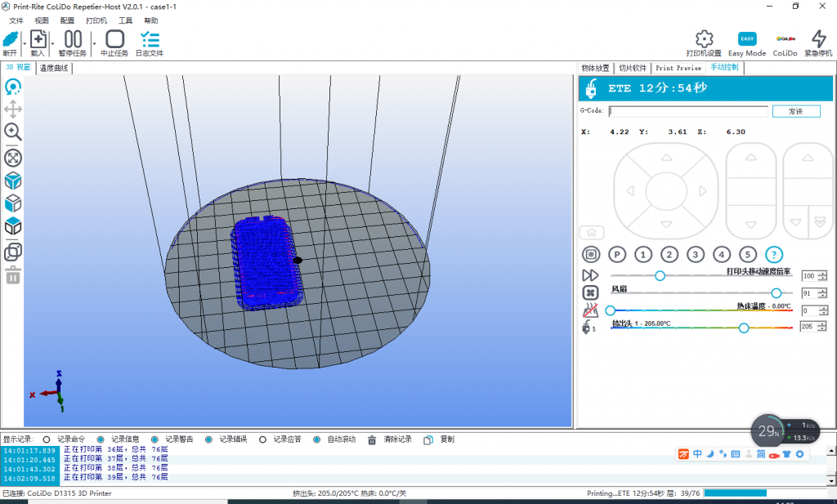Enable the 记录命令 log option
Screen dimensions: 837x504
[47, 439]
